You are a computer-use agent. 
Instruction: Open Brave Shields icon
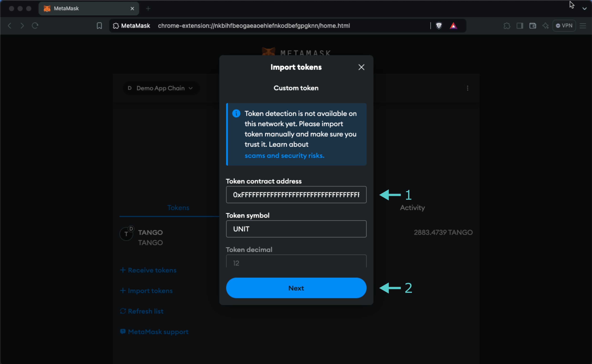point(439,25)
